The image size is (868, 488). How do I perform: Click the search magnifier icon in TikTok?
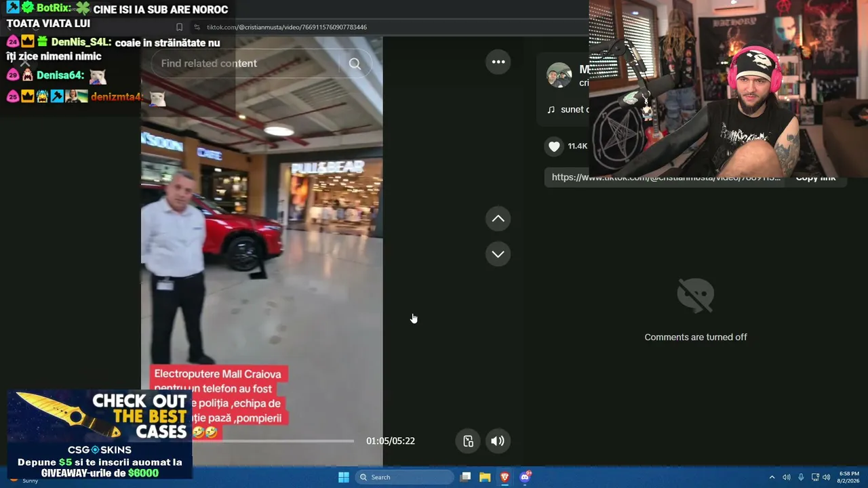[x=355, y=64]
